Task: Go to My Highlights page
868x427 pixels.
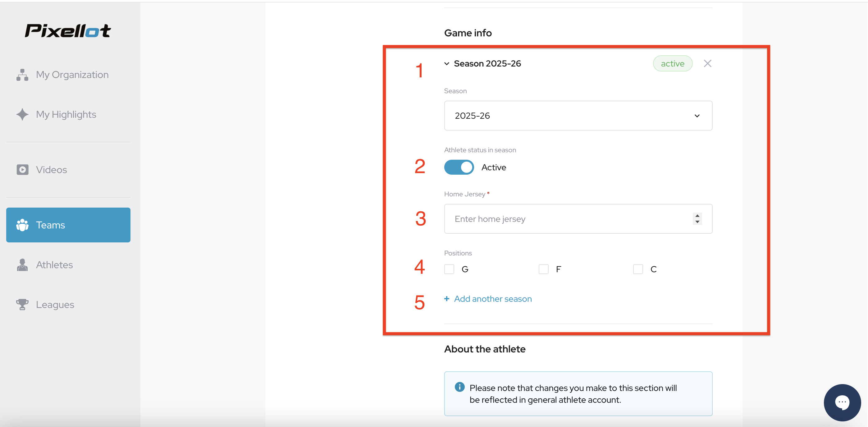Action: tap(68, 115)
